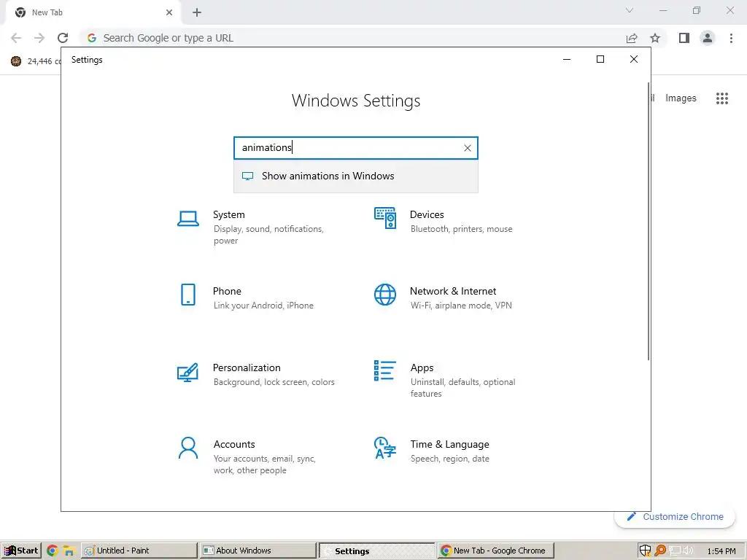
Task: Click Chrome's forward arrow button
Action: [39, 38]
